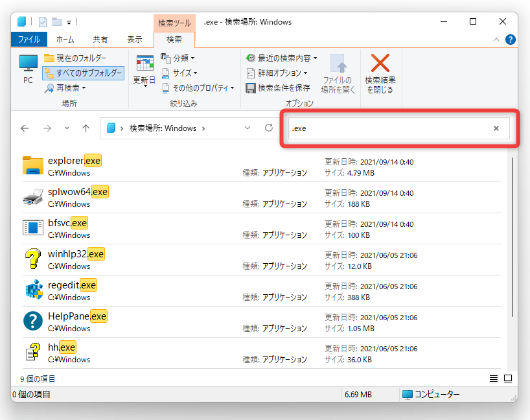Screen dimensions: 530x420
Task: Open その他のプロパティ dropdown
Action: click(x=198, y=88)
